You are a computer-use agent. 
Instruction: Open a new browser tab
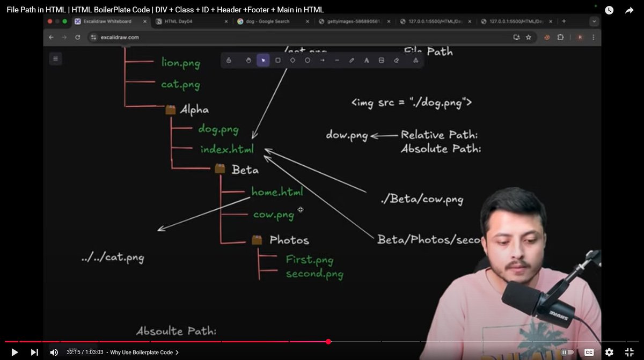(563, 21)
